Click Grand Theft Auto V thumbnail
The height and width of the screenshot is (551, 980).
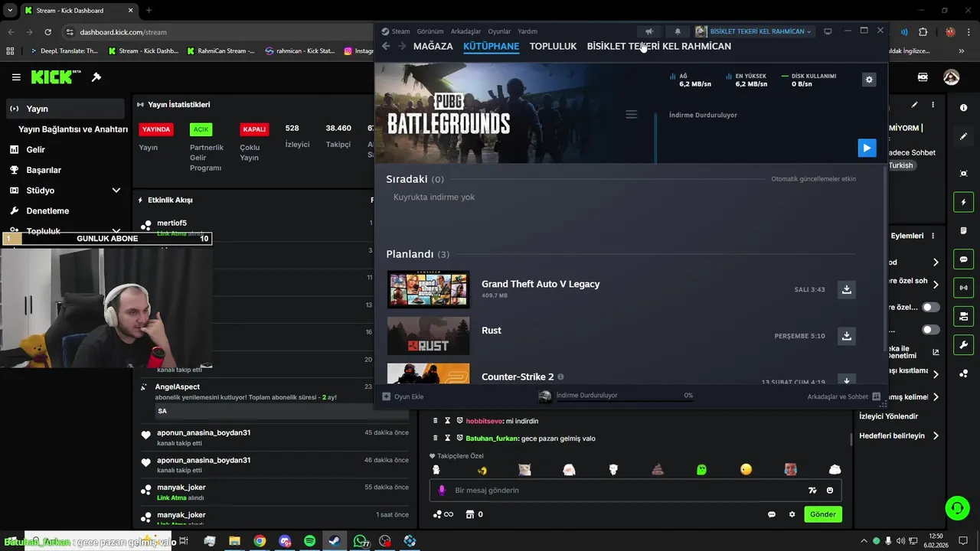pyautogui.click(x=429, y=289)
